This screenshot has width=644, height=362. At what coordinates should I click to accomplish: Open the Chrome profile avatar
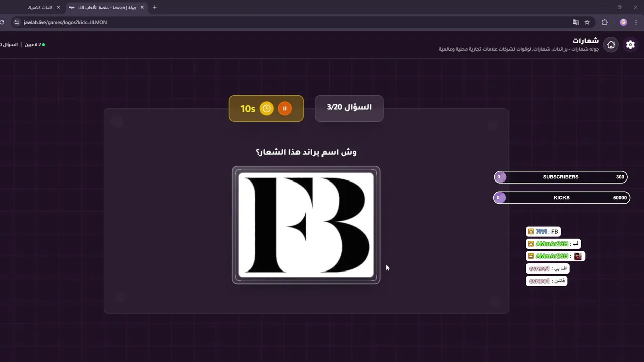[623, 22]
